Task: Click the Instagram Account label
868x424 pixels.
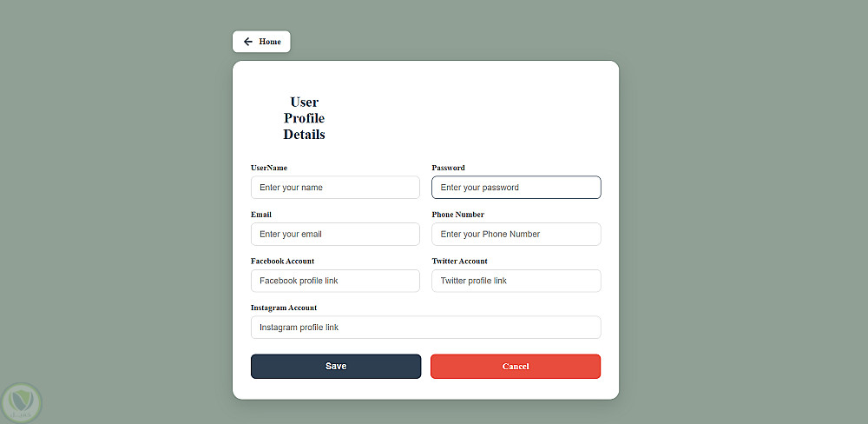Action: 284,308
